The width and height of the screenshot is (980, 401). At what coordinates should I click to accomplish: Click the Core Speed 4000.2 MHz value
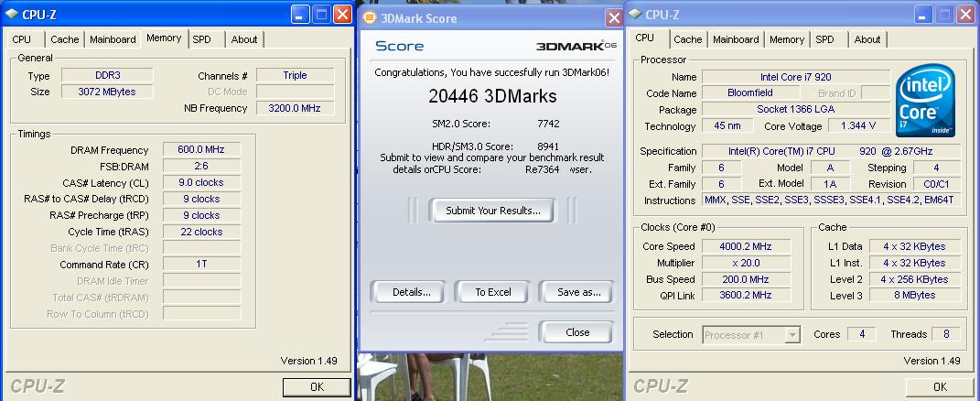click(x=747, y=246)
